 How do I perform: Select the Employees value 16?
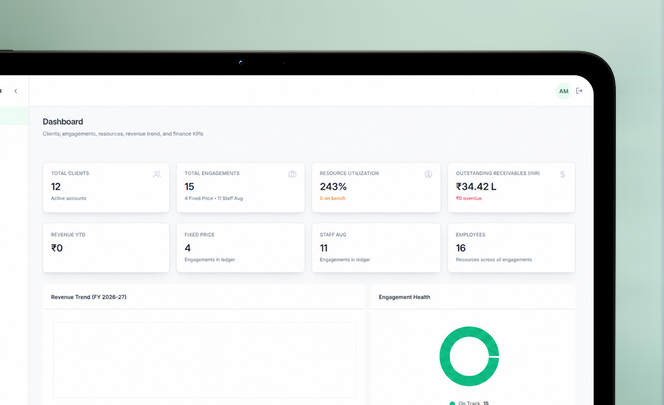click(x=461, y=248)
